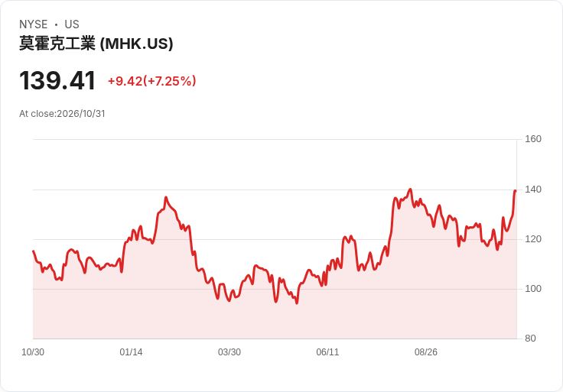Click the NYSE exchange label

pos(34,24)
